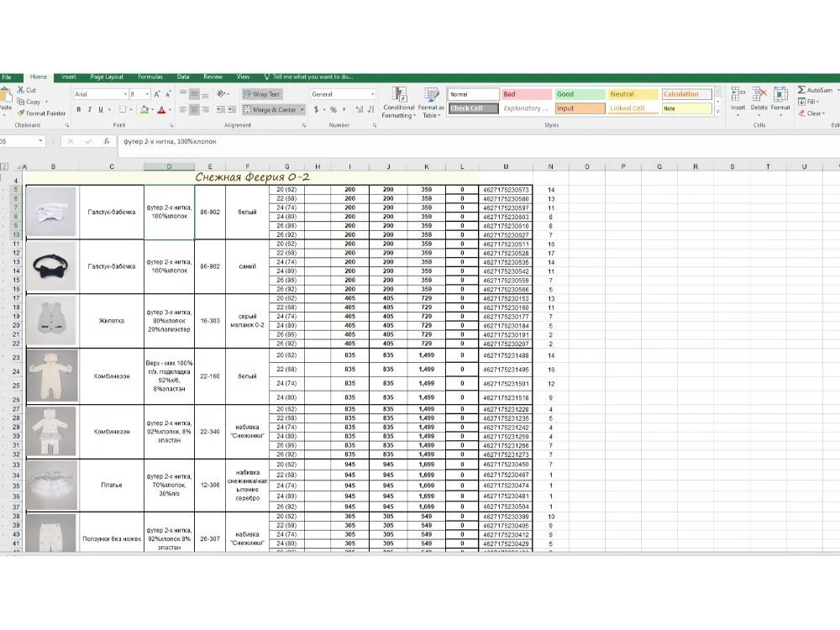Open the File tab
Image resolution: width=840 pixels, height=630 pixels.
click(x=7, y=77)
